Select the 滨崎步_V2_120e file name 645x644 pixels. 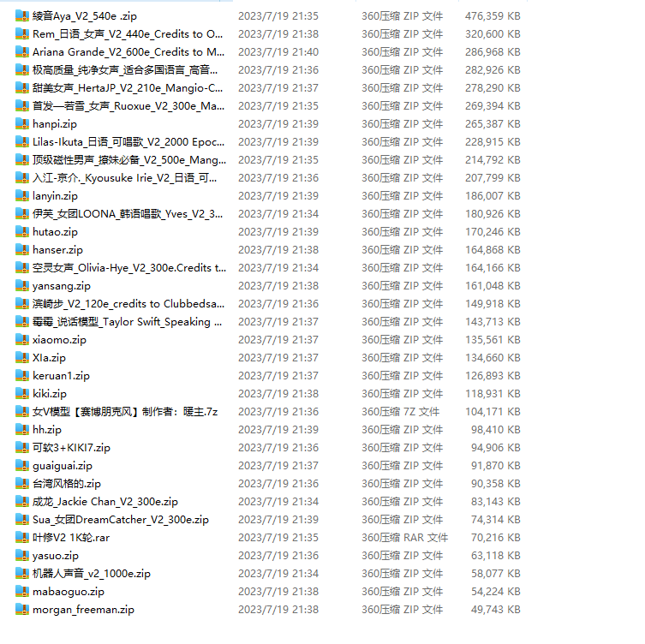128,304
